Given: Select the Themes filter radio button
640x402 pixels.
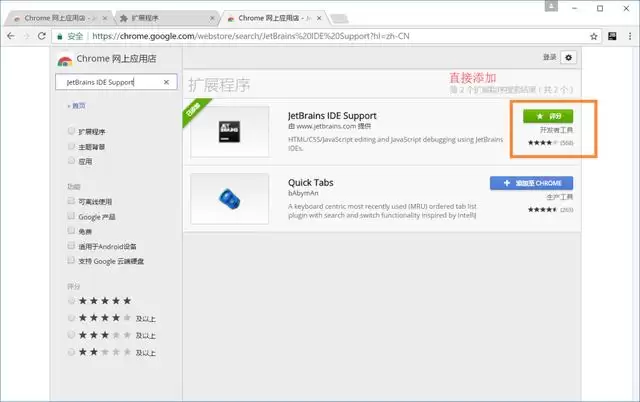Looking at the screenshot, I should click(71, 146).
